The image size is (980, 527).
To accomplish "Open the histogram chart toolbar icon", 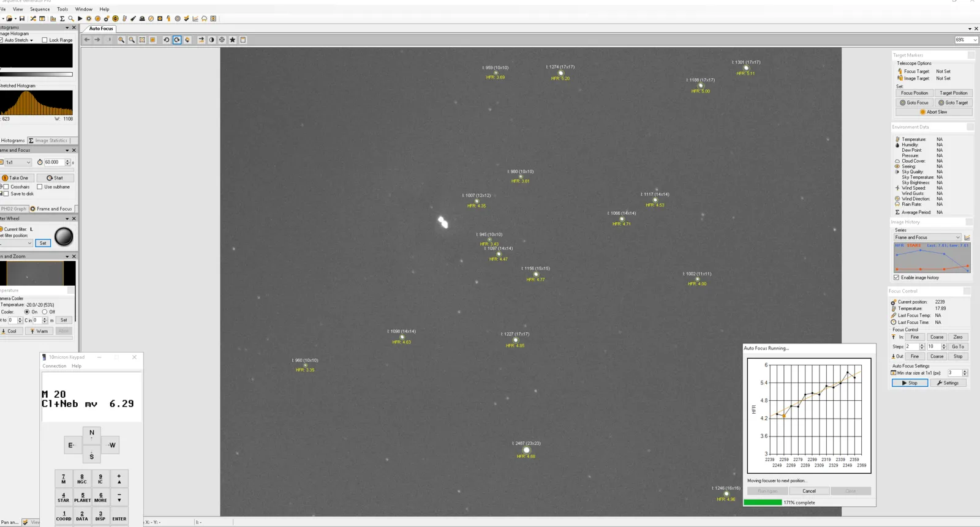I will tap(53, 18).
